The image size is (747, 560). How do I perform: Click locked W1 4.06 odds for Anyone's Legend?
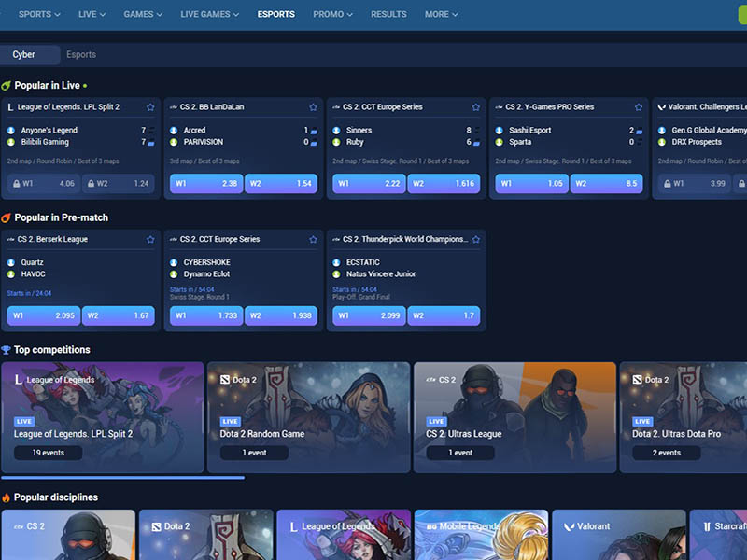coord(43,183)
